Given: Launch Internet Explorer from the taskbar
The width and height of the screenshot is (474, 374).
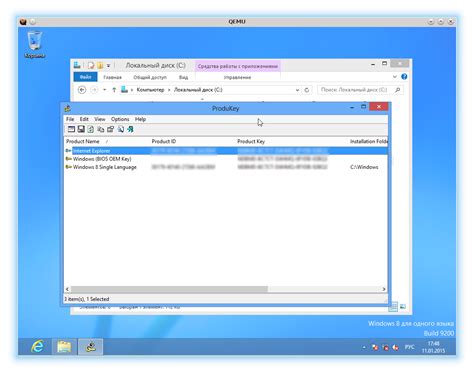Looking at the screenshot, I should [37, 347].
